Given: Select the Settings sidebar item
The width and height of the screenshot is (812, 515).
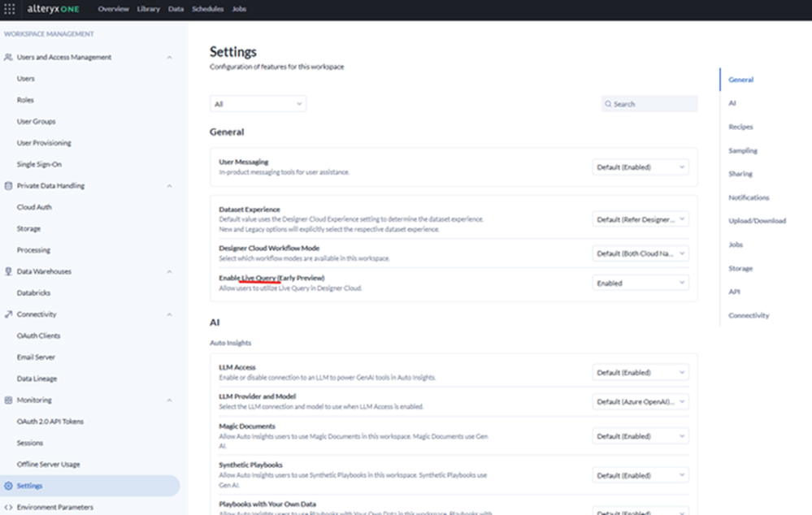Looking at the screenshot, I should coord(90,486).
